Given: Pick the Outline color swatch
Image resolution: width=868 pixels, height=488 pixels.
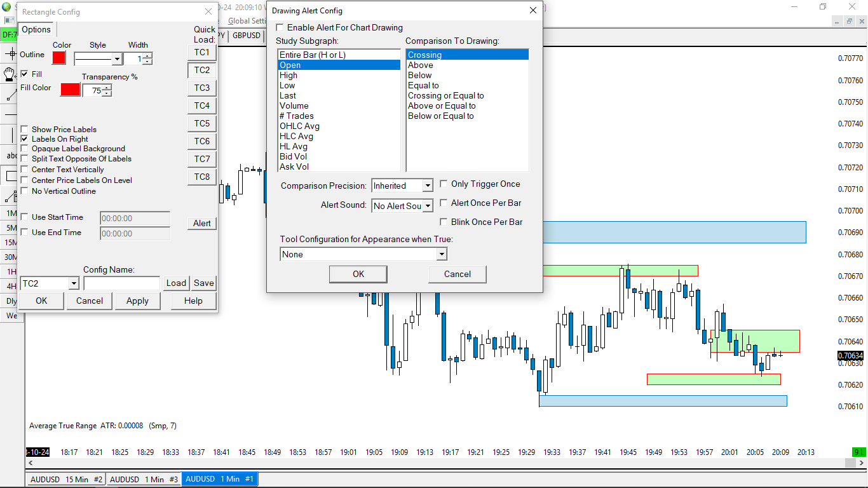Looking at the screenshot, I should (x=59, y=58).
